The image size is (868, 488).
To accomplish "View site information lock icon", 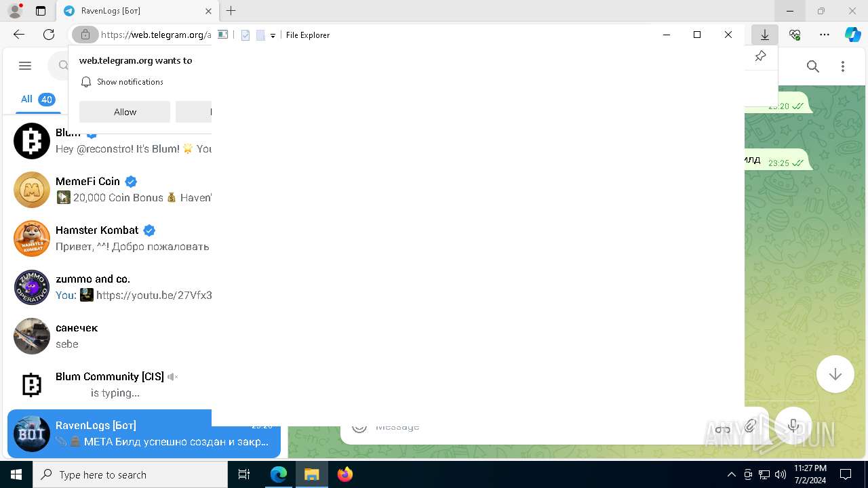I will [x=85, y=35].
